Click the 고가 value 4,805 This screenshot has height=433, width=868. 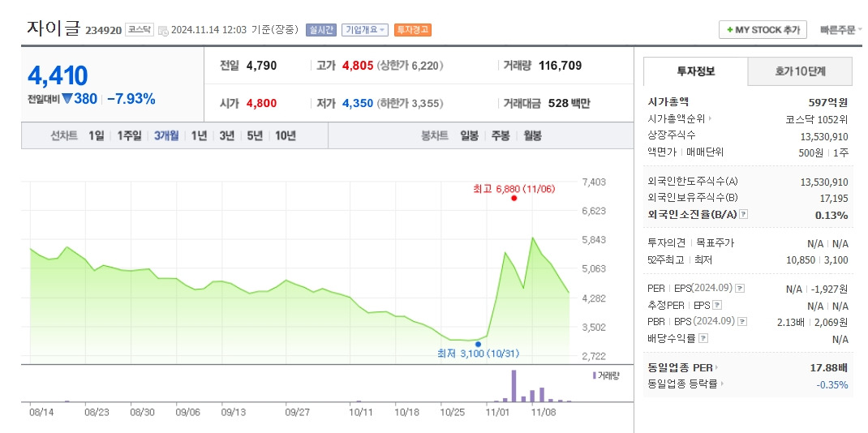[358, 66]
